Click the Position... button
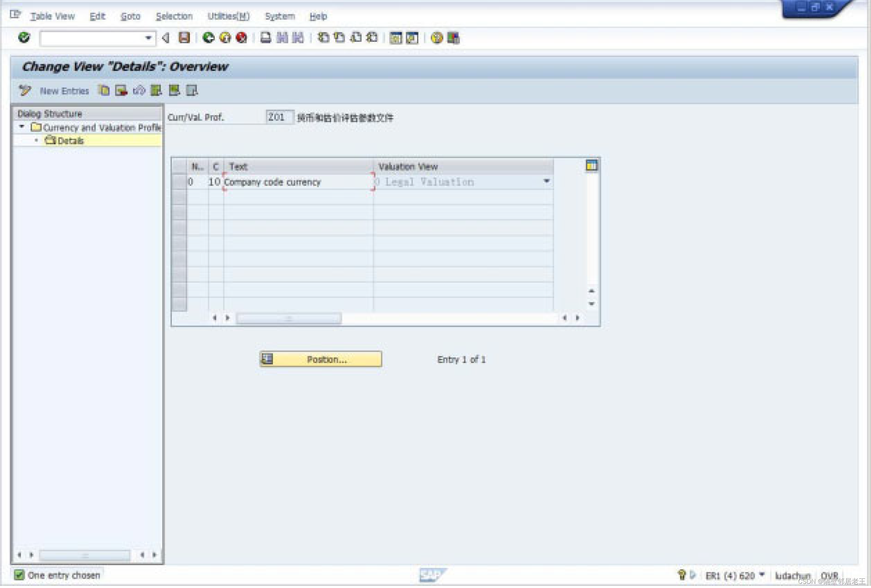The width and height of the screenshot is (871, 588). 321,359
